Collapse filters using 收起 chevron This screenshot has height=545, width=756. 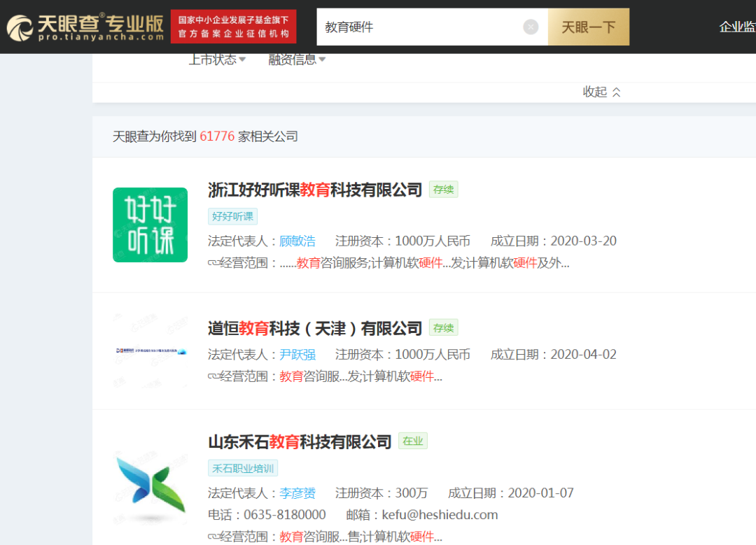click(x=601, y=92)
